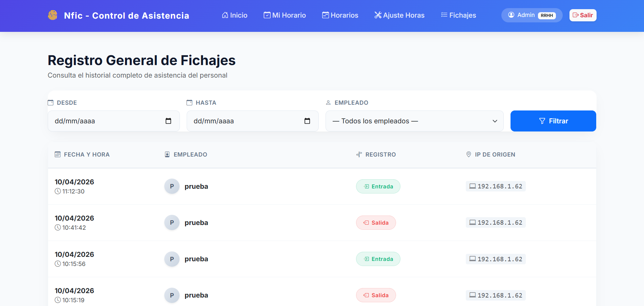Click the time 10:41:42 entry
Screen dimensions: 644x306
tap(70, 228)
